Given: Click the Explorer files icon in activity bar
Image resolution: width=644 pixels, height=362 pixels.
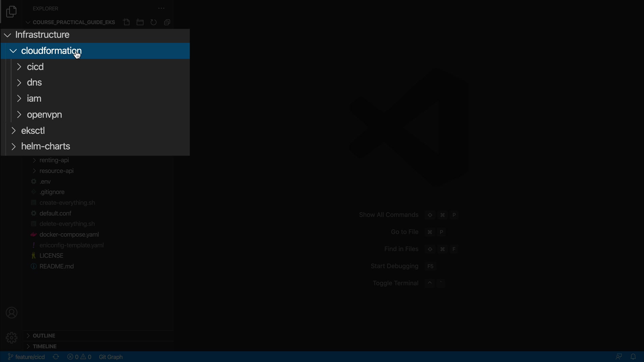Looking at the screenshot, I should (x=11, y=12).
